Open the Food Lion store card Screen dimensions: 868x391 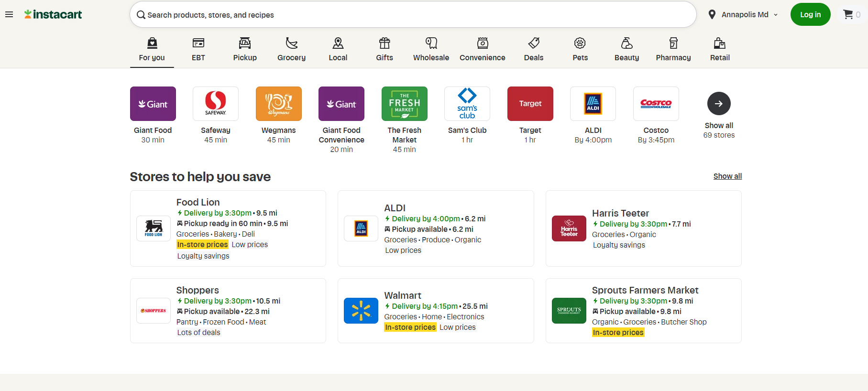tap(228, 228)
